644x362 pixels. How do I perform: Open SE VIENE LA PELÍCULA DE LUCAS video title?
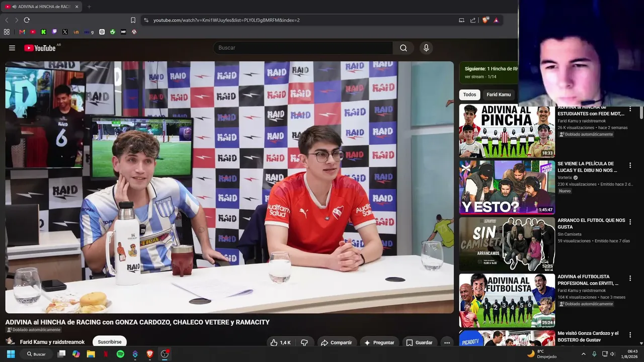click(587, 167)
